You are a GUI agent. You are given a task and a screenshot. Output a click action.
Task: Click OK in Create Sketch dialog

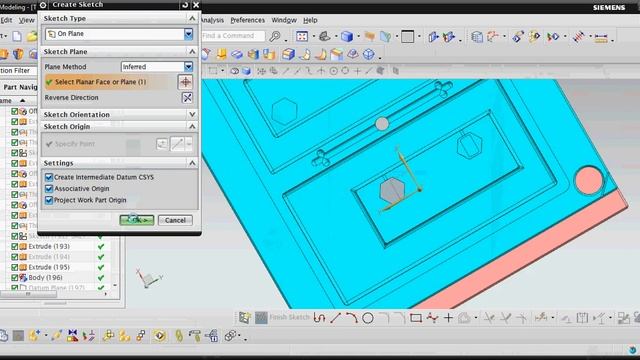coord(137,220)
